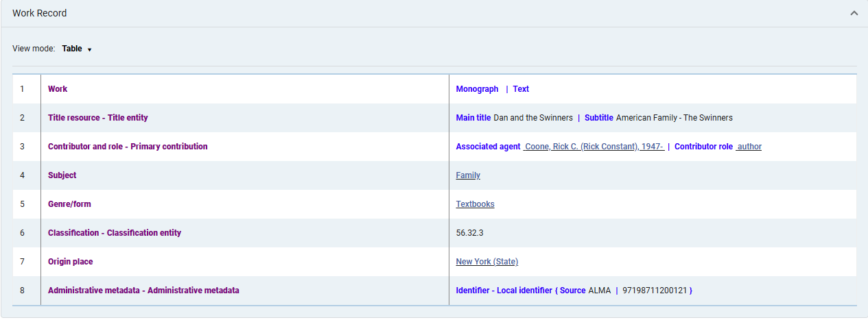Click row number 7 cell

click(x=26, y=262)
